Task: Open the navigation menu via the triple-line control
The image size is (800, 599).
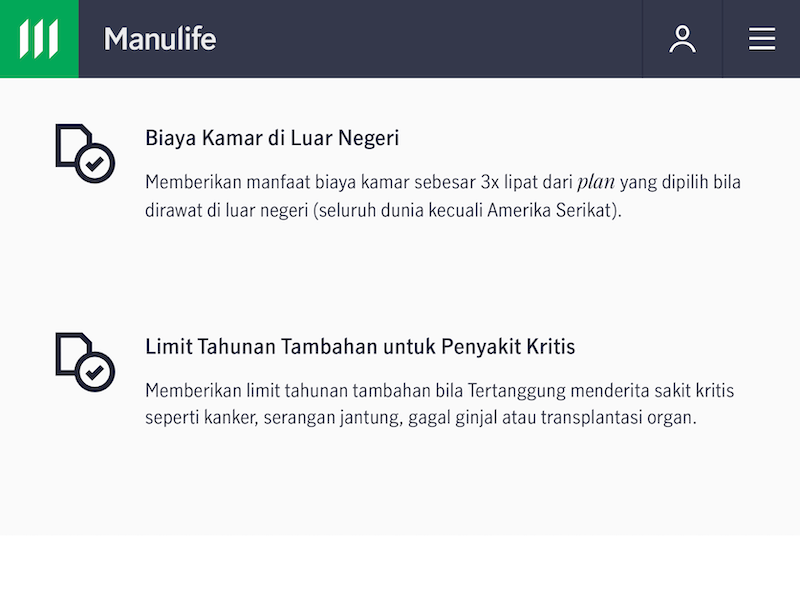Action: coord(761,40)
